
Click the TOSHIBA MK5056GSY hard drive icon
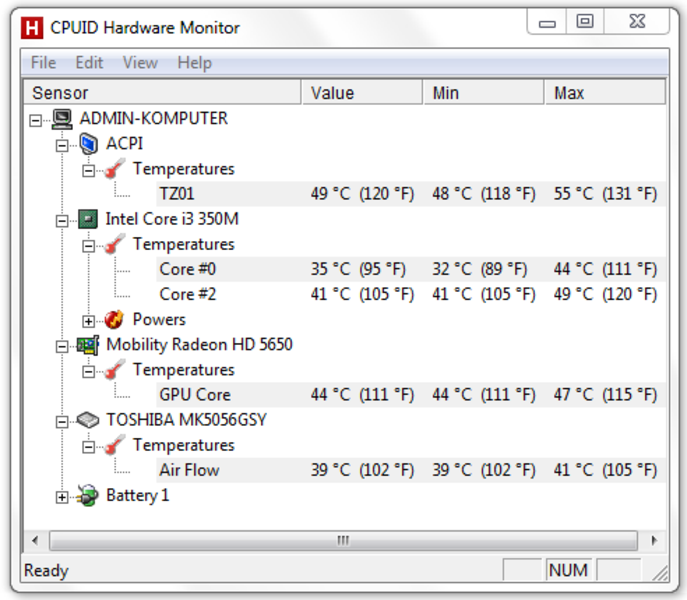point(88,420)
